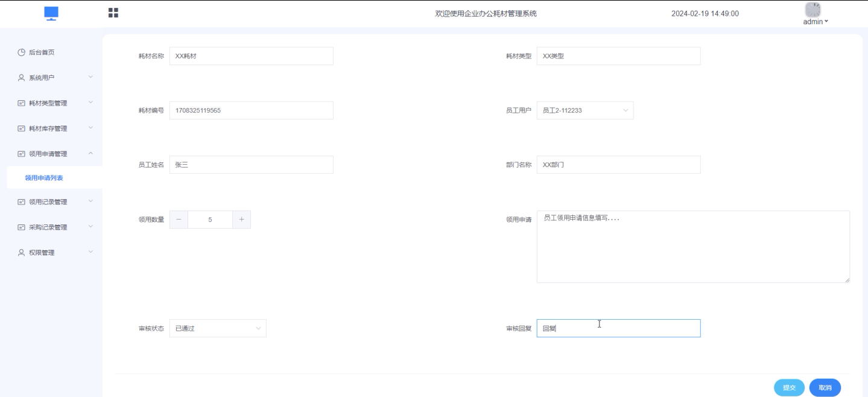Click the 耗材名称 input field
This screenshot has width=868, height=397.
252,56
